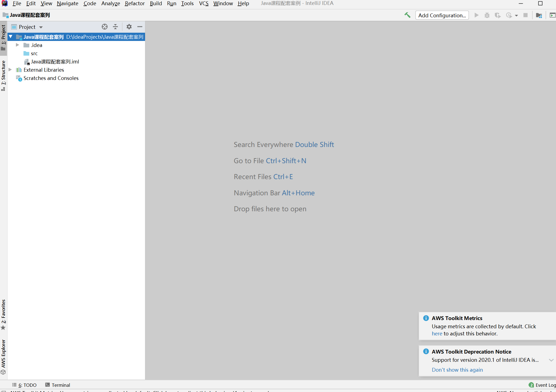Click the Collapse All icon in Project panel

click(115, 27)
